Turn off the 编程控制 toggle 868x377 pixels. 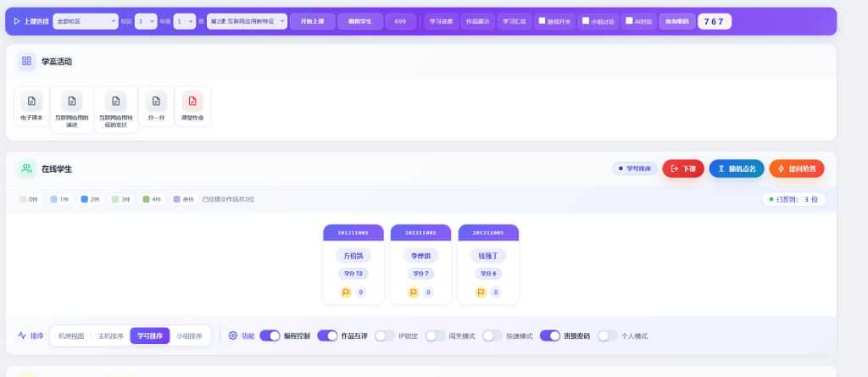(x=270, y=335)
